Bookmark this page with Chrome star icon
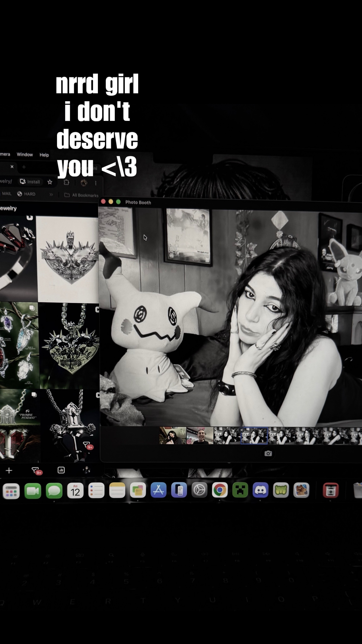This screenshot has height=644, width=362. 50,182
